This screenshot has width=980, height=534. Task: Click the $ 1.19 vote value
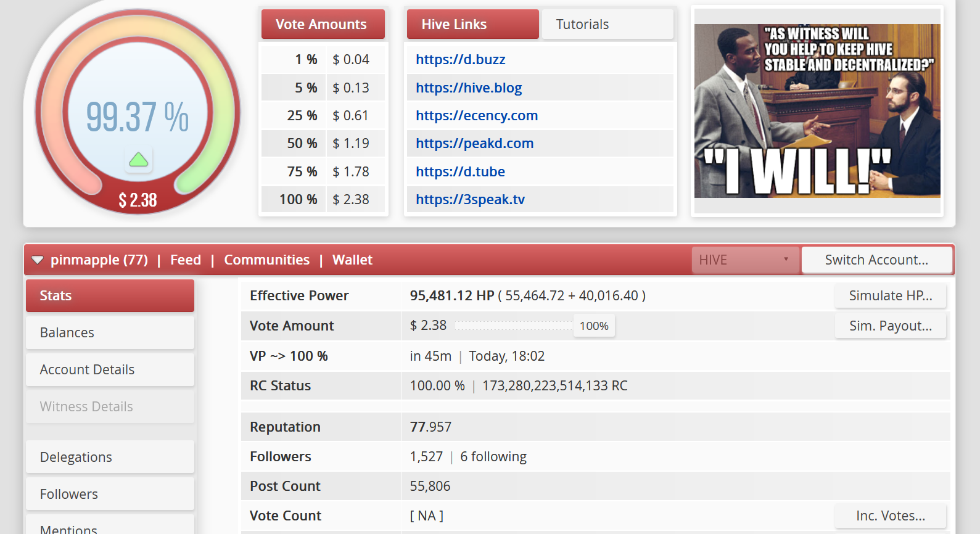pyautogui.click(x=351, y=143)
